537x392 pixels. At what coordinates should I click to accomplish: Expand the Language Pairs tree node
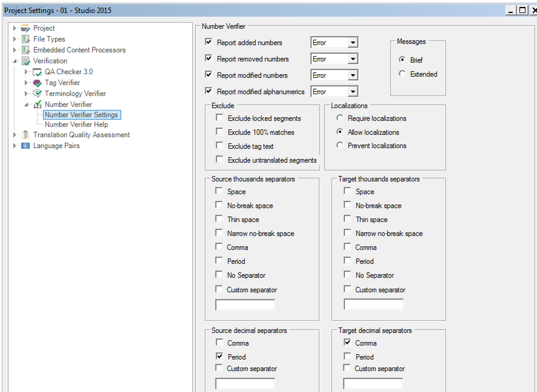point(14,146)
